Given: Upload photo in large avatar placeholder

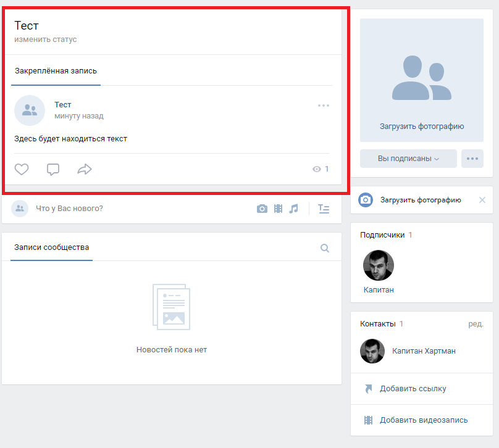Looking at the screenshot, I should tap(422, 80).
